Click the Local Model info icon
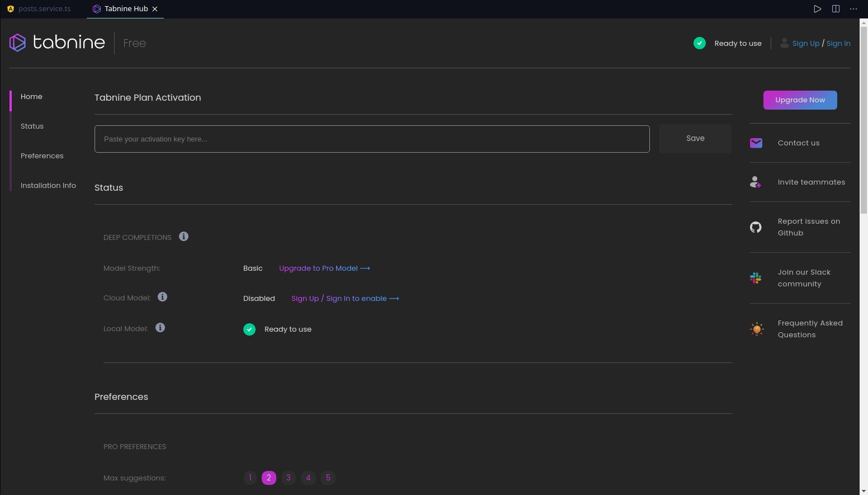 pyautogui.click(x=161, y=328)
